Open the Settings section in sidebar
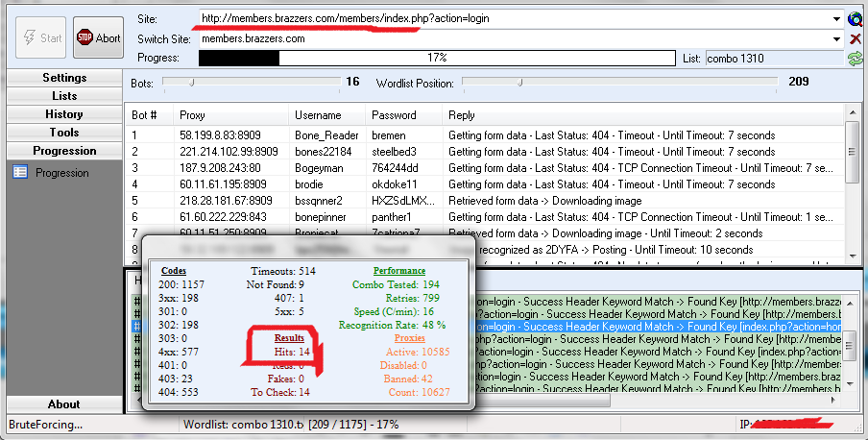The width and height of the screenshot is (868, 440). coord(64,78)
